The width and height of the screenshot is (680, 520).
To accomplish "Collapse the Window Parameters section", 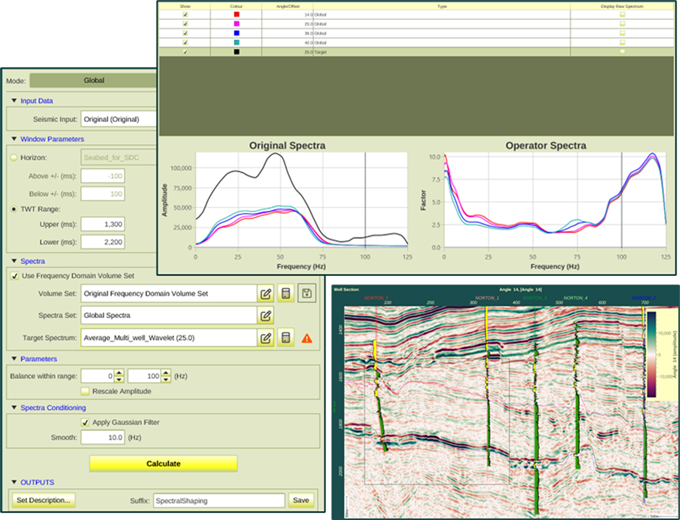I will tap(13, 139).
